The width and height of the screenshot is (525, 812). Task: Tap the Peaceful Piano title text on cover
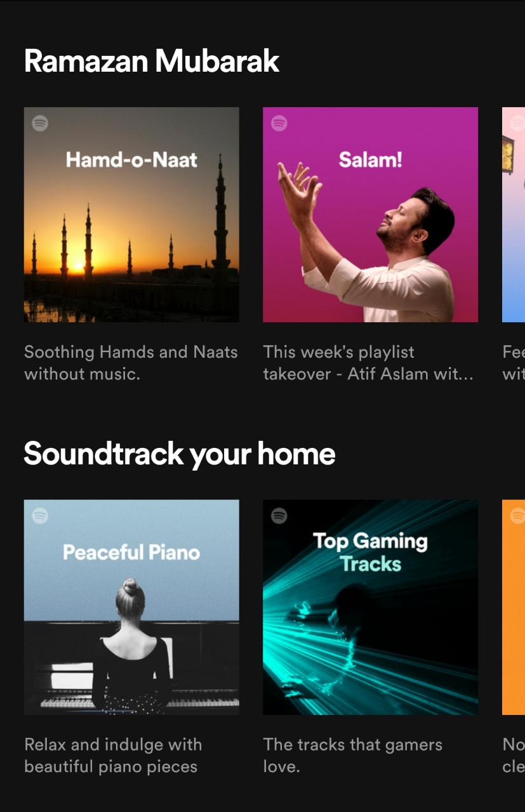point(131,552)
